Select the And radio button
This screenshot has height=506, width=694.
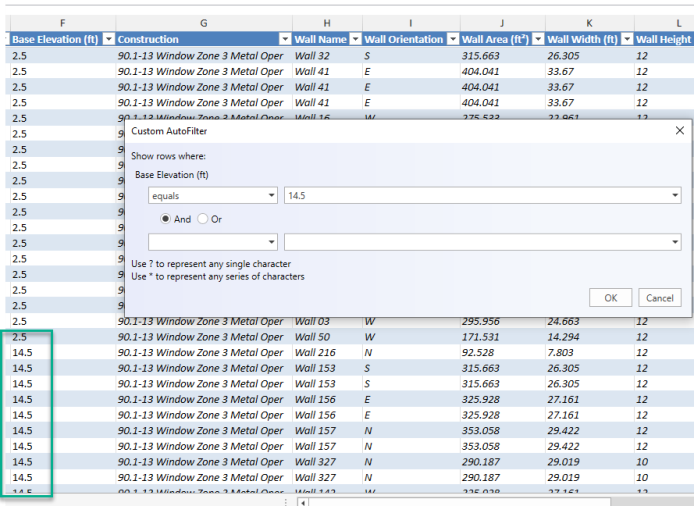coord(166,219)
